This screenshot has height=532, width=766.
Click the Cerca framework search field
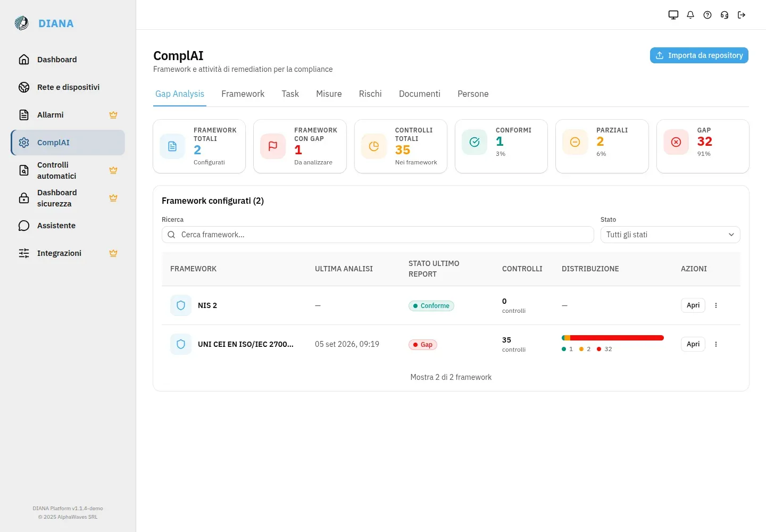click(378, 235)
